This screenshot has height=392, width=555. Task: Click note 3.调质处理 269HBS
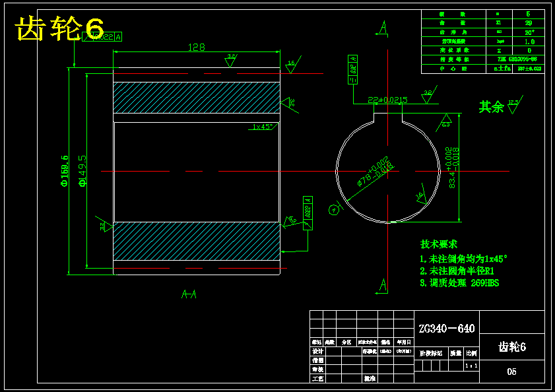(459, 283)
